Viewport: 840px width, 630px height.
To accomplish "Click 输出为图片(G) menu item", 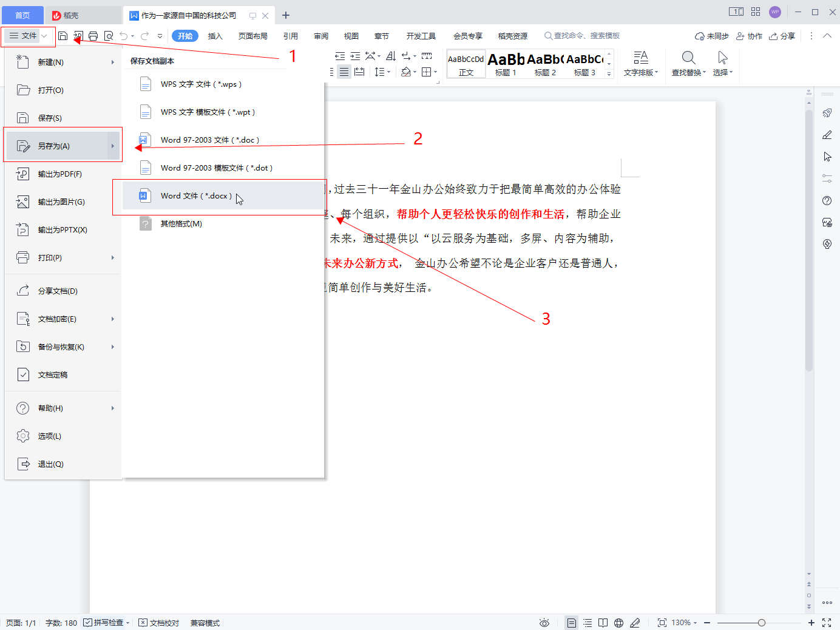I will (63, 202).
